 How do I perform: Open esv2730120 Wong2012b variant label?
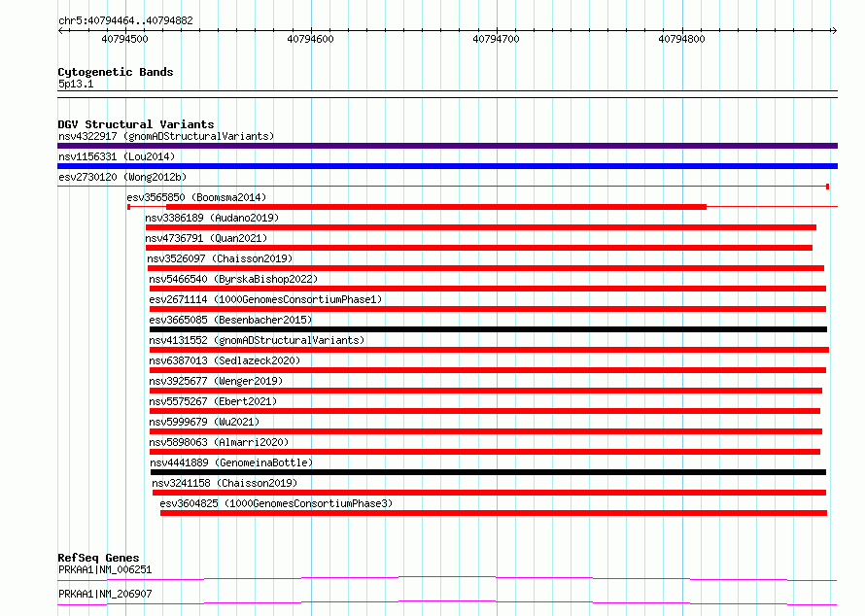pyautogui.click(x=122, y=177)
